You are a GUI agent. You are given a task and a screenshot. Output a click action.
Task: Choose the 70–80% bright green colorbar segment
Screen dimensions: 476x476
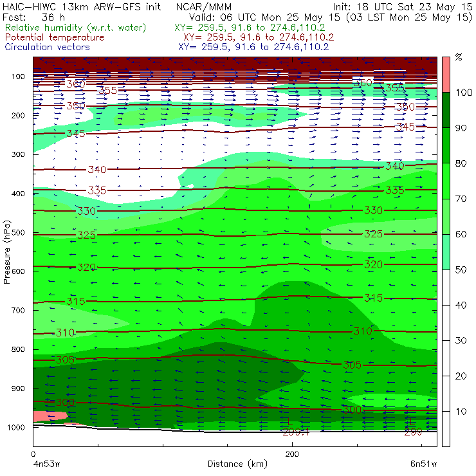pyautogui.click(x=446, y=181)
